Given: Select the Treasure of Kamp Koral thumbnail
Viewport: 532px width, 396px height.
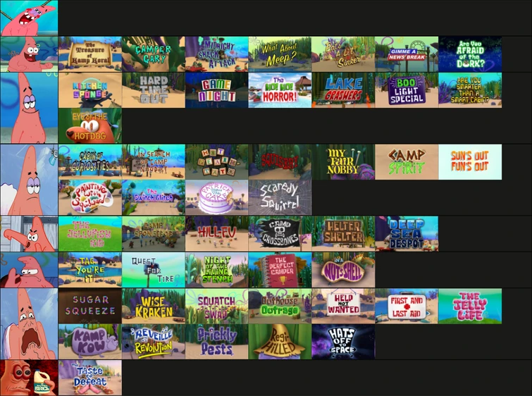Looking at the screenshot, I should tap(90, 54).
